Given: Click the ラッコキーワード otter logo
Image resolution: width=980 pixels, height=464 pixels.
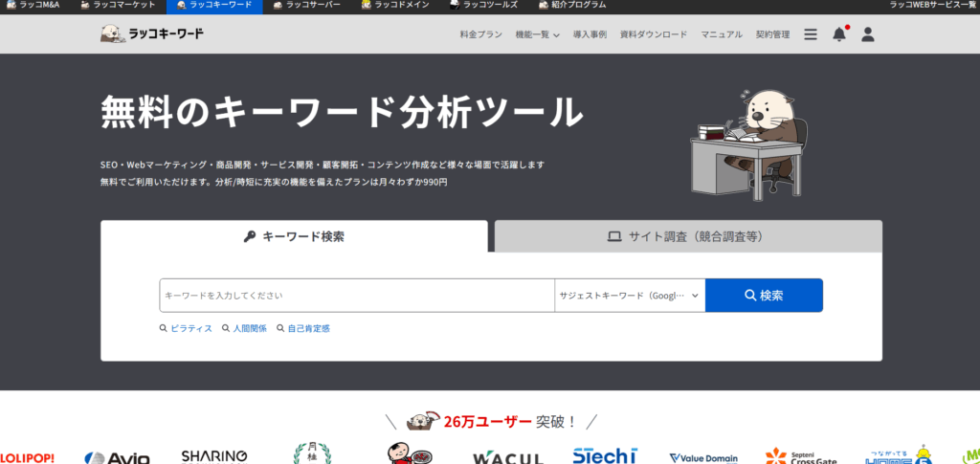Looking at the screenshot, I should (152, 33).
